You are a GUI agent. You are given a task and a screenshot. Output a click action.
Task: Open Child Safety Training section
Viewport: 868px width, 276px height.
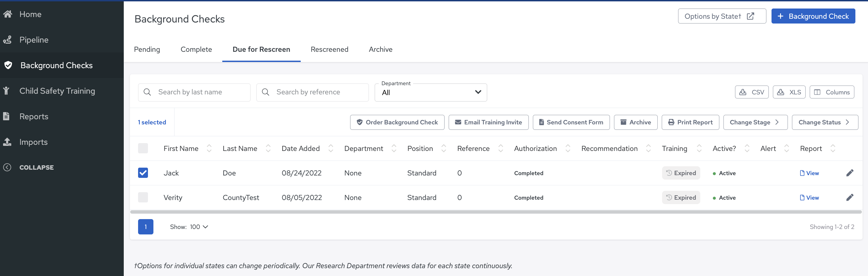[57, 91]
